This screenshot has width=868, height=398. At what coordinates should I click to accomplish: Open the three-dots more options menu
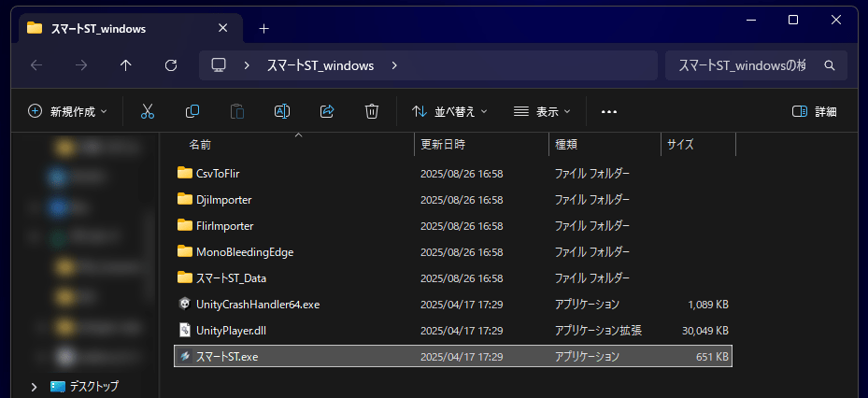click(609, 111)
